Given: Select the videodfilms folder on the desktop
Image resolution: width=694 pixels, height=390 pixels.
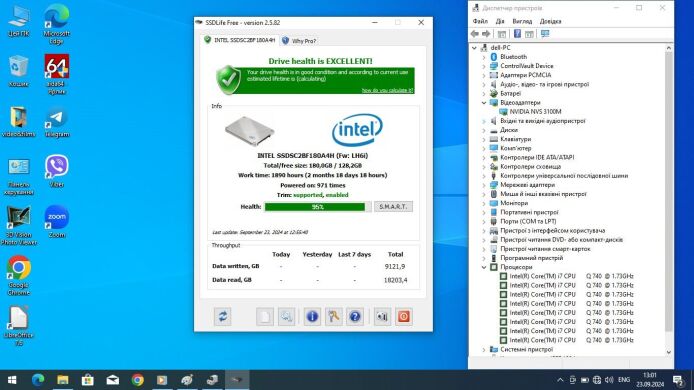Looking at the screenshot, I should 19,121.
